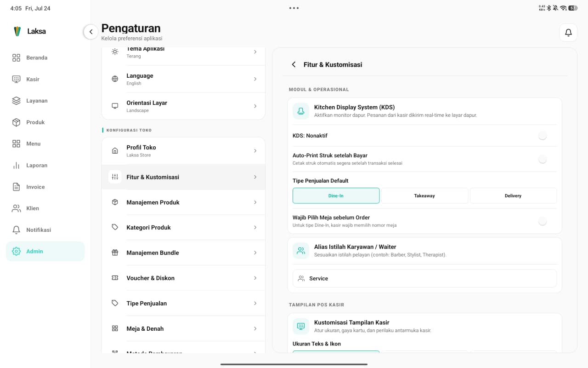
Task: Click the tag icon beside Kategori Produk
Action: 115,227
